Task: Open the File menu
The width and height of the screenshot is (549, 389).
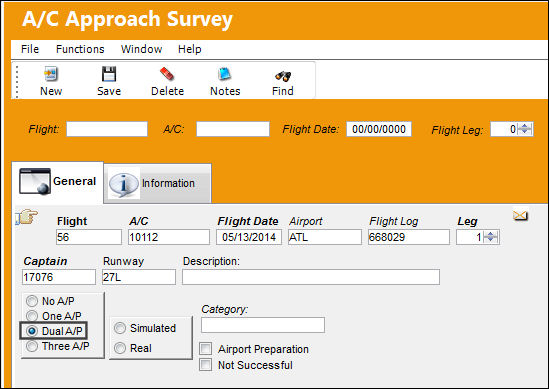Action: 30,49
